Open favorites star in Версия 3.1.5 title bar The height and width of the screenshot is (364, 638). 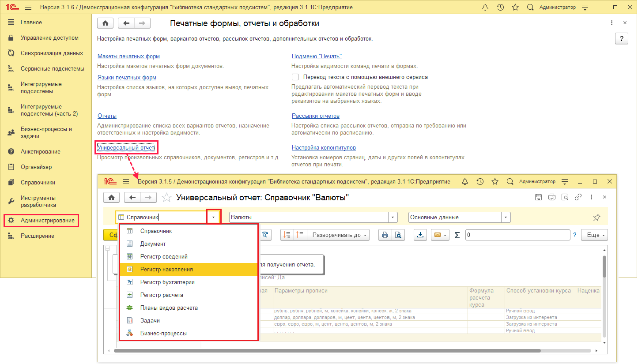(495, 182)
